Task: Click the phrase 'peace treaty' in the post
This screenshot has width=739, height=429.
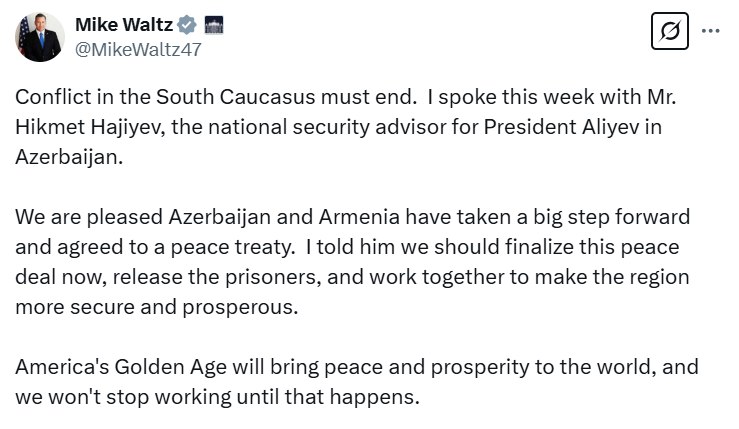Action: [x=232, y=247]
